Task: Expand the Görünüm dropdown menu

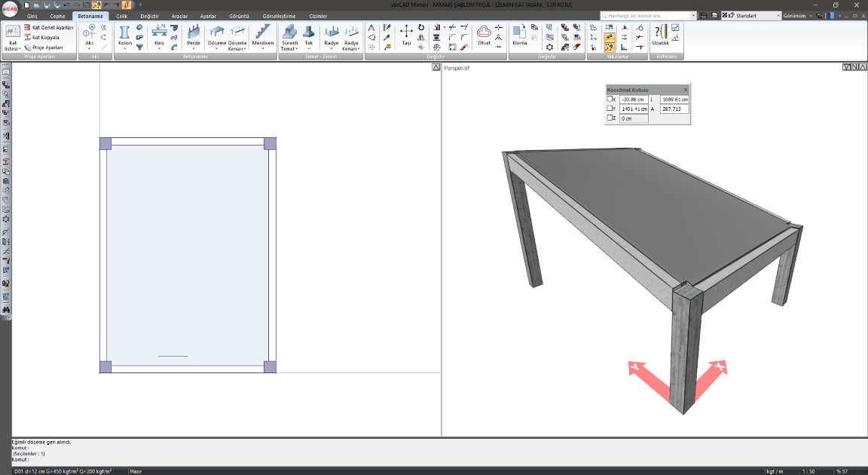Action: 798,15
